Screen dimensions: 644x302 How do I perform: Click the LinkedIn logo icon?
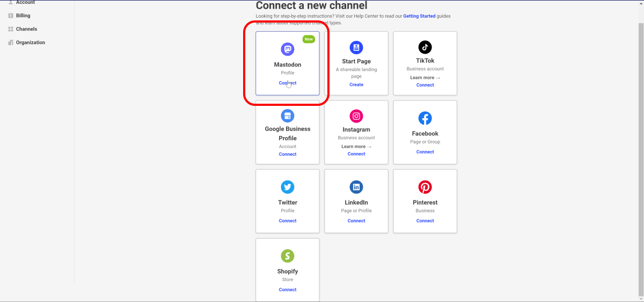[356, 187]
